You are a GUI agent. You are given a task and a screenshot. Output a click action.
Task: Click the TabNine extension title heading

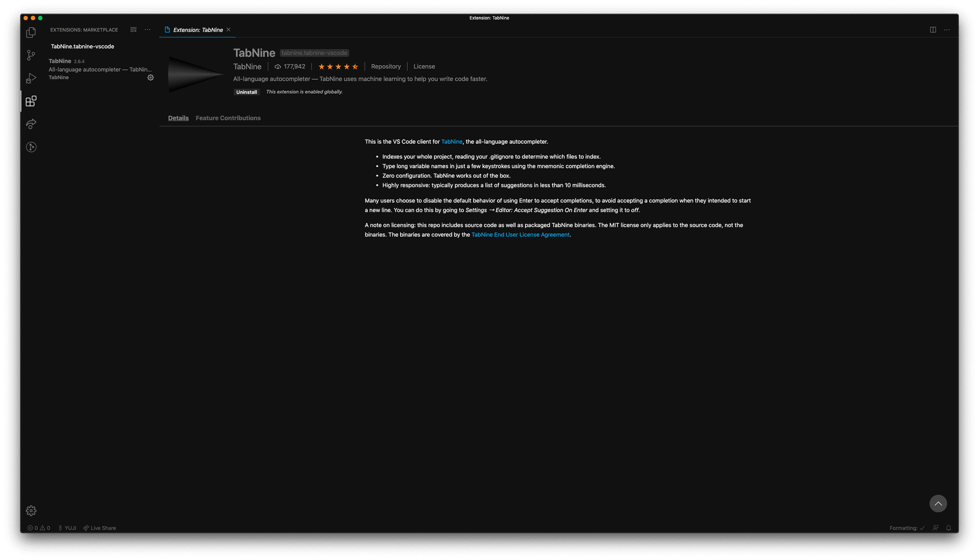coord(254,53)
